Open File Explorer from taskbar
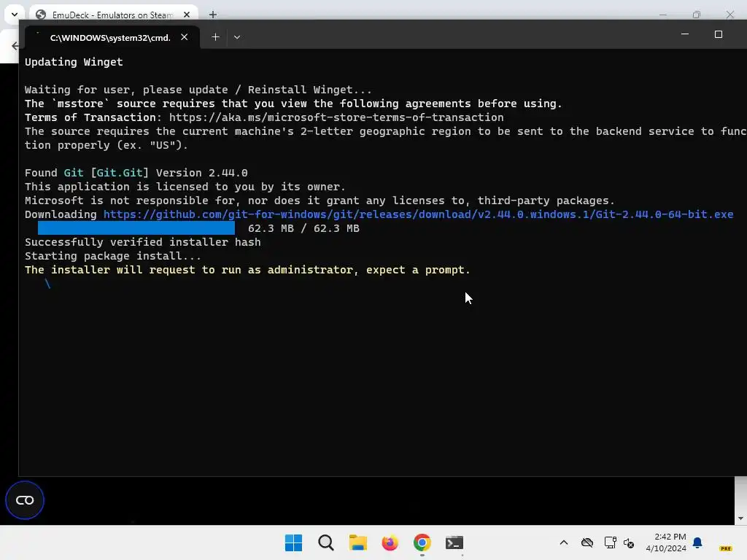 [x=357, y=542]
